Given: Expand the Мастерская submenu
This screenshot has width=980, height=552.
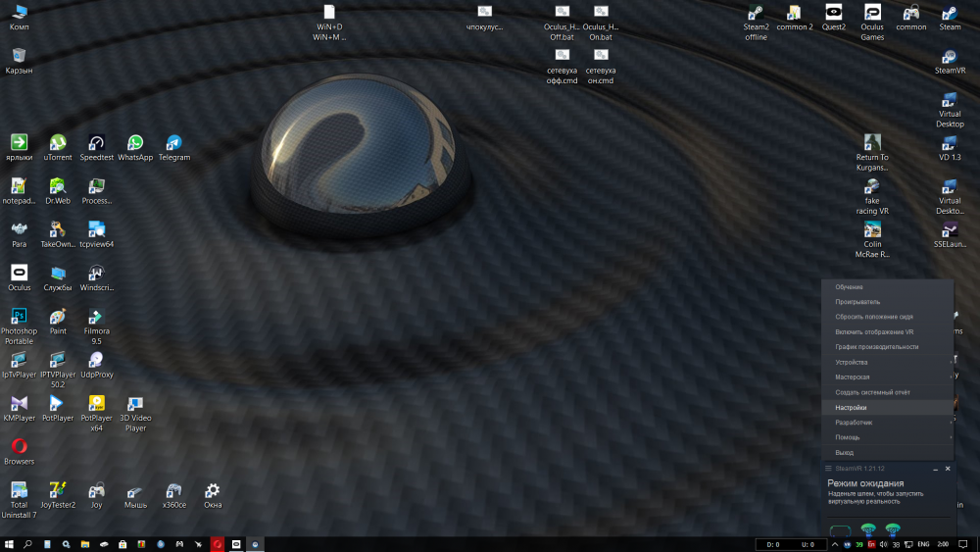Looking at the screenshot, I should pyautogui.click(x=888, y=376).
